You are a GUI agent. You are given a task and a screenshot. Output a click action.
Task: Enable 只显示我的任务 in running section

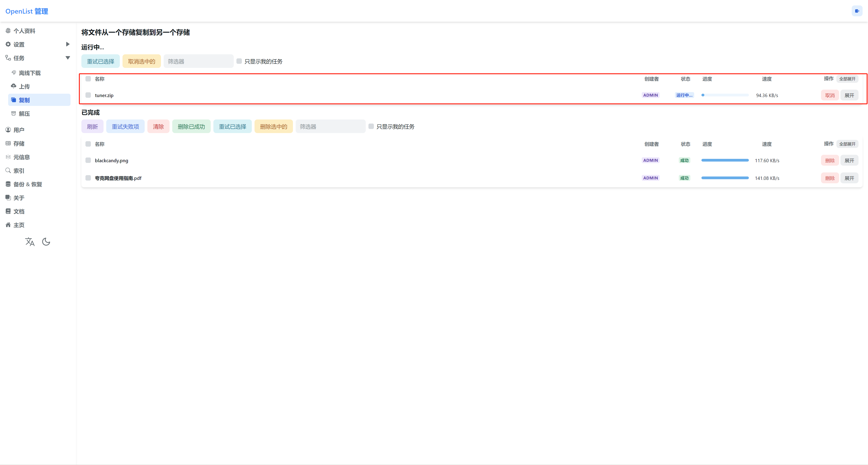239,61
